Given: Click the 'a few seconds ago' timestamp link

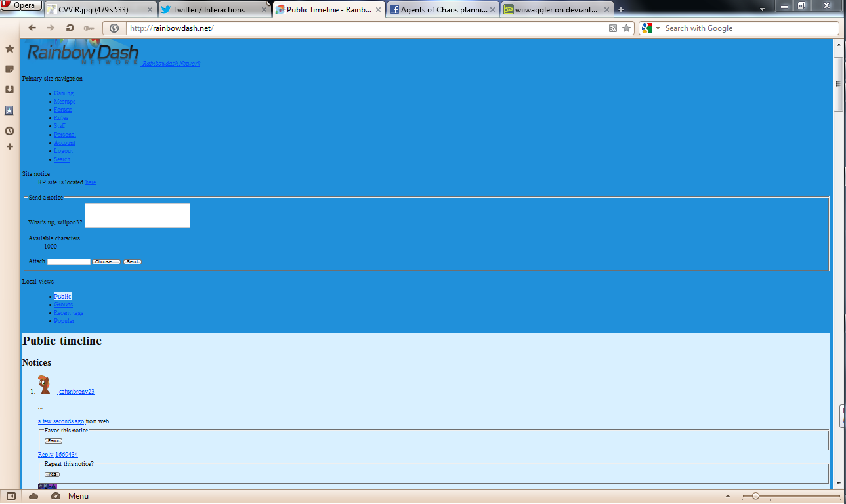Looking at the screenshot, I should (61, 421).
